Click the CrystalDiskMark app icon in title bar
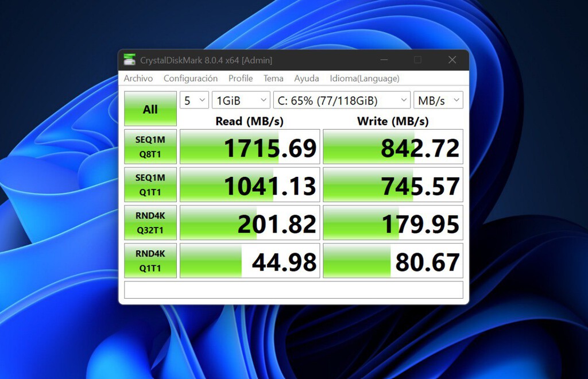 [130, 60]
